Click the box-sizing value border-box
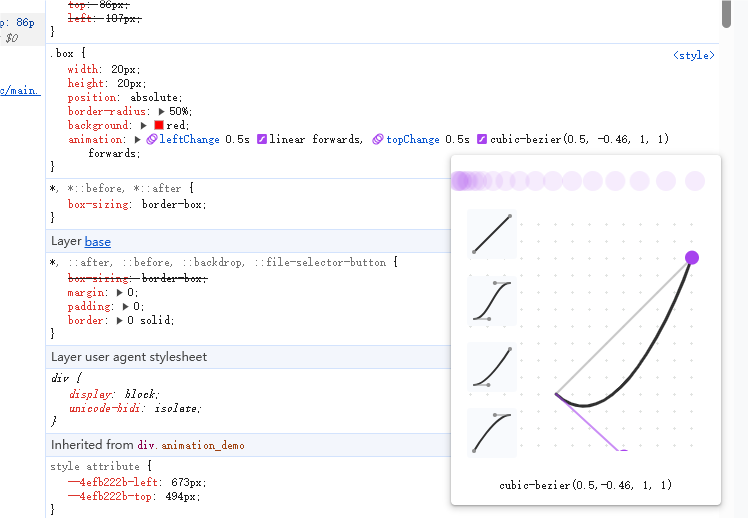This screenshot has width=748, height=518. [x=172, y=204]
